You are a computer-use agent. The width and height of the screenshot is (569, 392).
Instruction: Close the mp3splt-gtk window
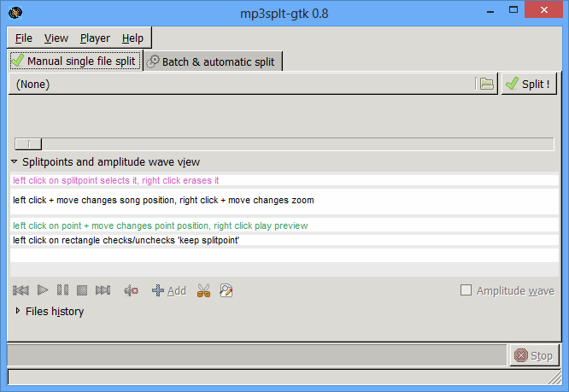pos(543,9)
